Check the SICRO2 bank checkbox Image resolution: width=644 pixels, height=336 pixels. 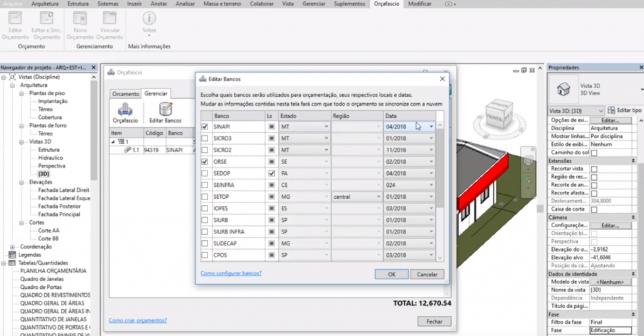click(204, 150)
